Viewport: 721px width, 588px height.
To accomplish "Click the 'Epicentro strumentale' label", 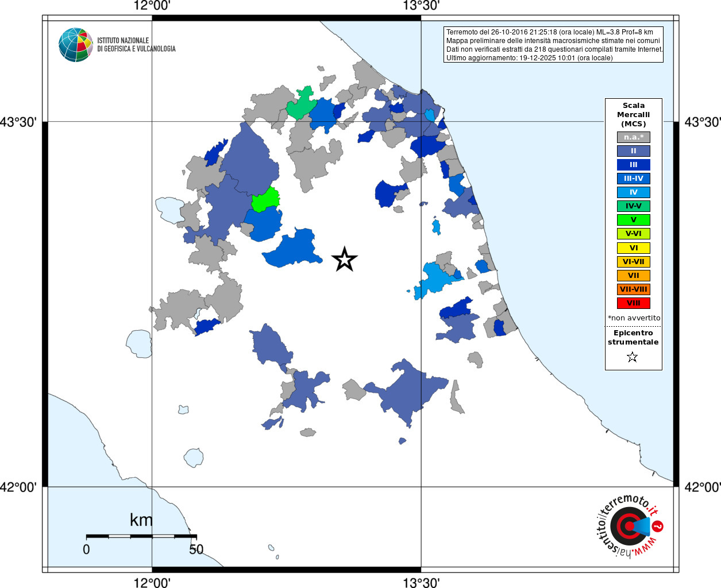I will point(633,338).
